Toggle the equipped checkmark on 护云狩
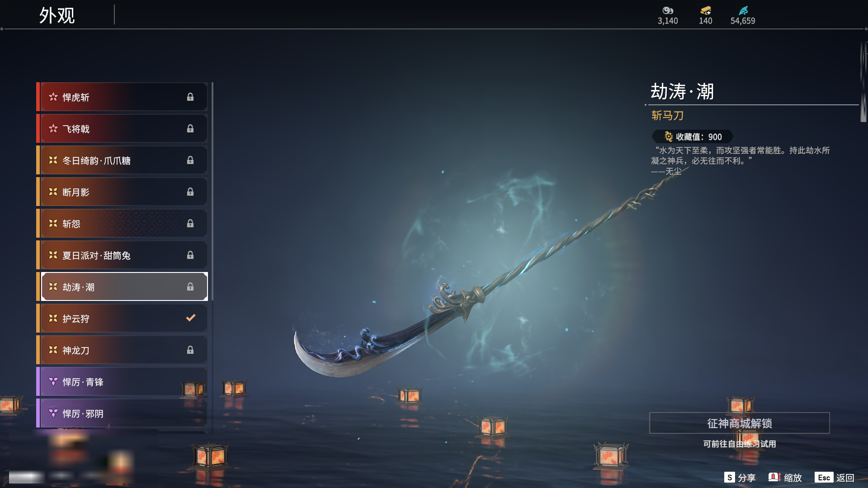Screen dimensions: 868x488 click(191, 318)
